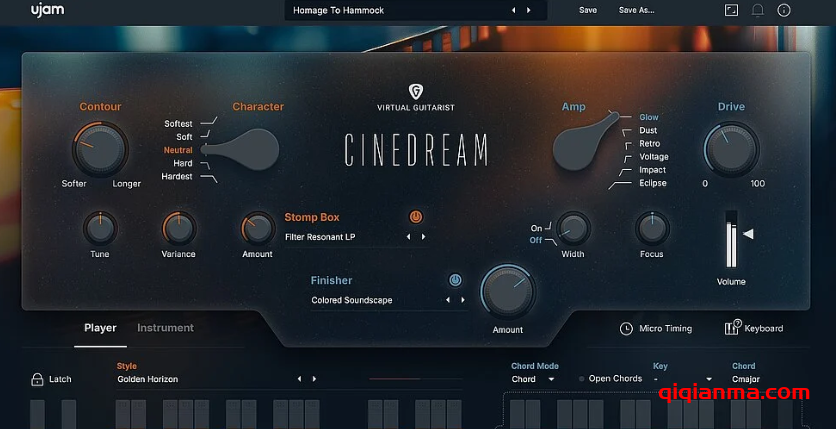This screenshot has width=836, height=429.
Task: Select next Style arrow
Action: [314, 379]
